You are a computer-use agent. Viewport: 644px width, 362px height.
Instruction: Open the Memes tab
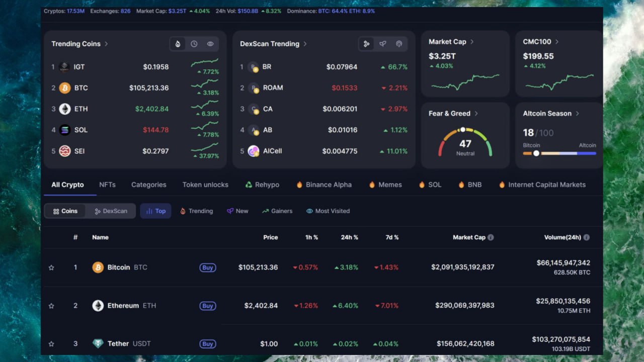(385, 185)
